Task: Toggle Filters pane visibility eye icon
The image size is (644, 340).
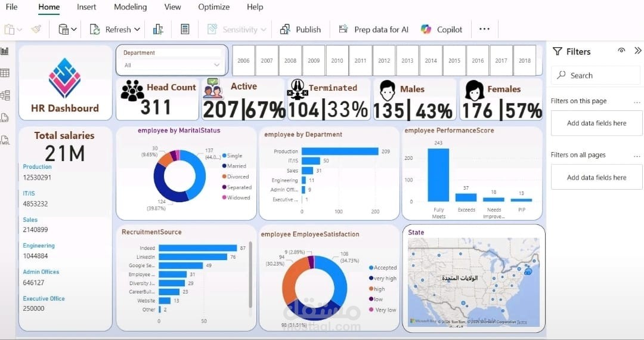Action: click(621, 51)
